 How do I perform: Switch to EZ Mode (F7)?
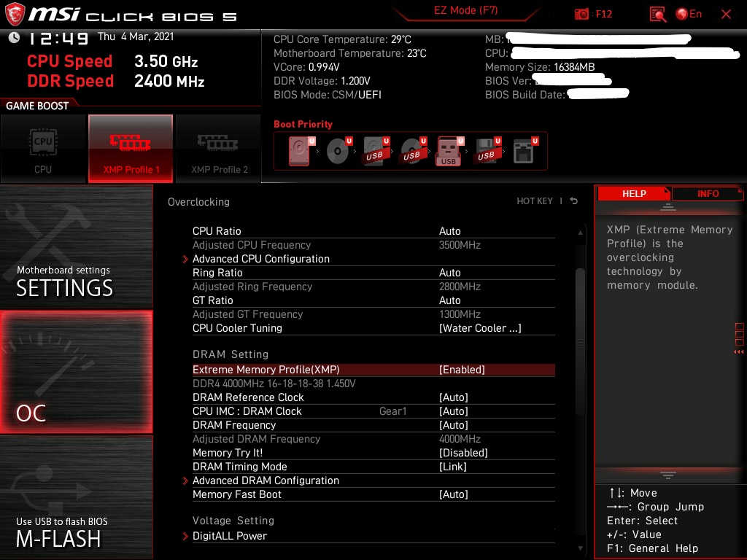point(465,10)
